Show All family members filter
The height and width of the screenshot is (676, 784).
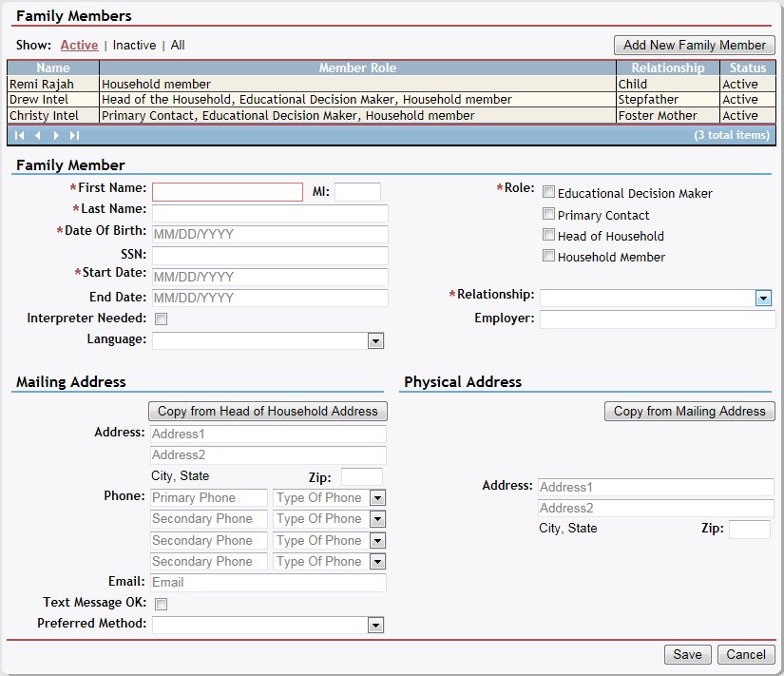coord(178,45)
